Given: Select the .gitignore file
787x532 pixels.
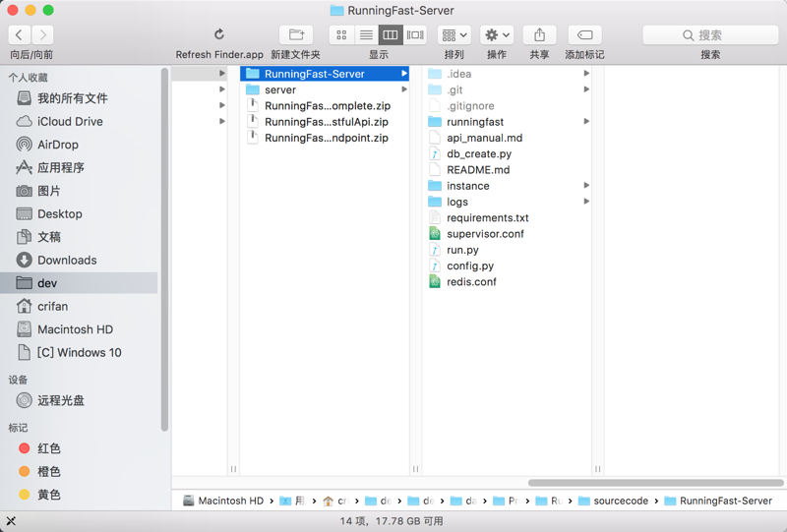Looking at the screenshot, I should point(507,106).
